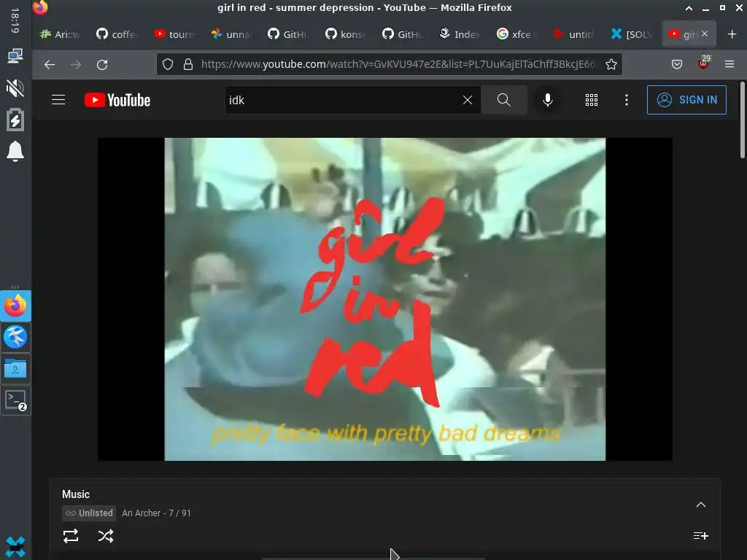Go to YouTube home via logo
Screen dimensions: 747x560
[117, 100]
